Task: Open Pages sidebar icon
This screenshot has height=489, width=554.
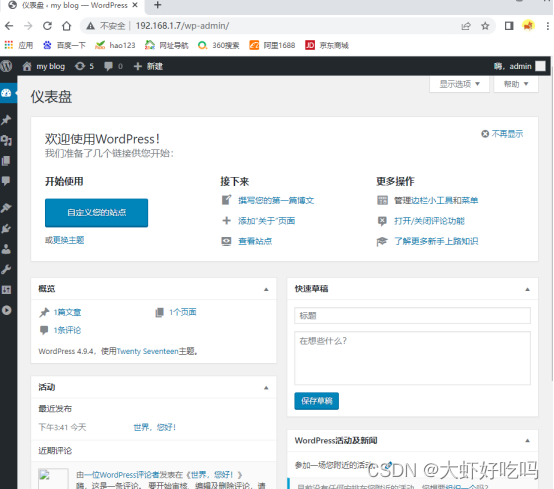Action: (6, 161)
